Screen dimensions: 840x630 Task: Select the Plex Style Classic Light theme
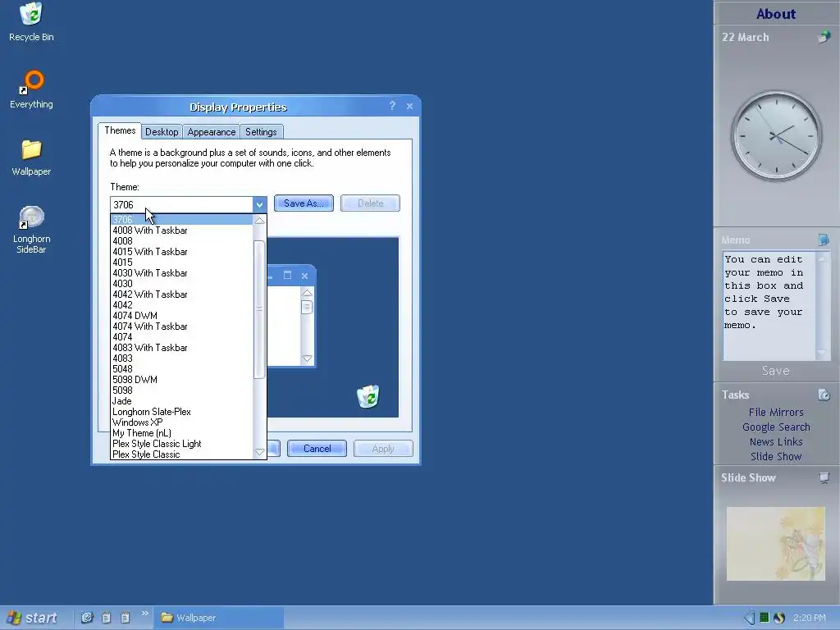coord(181,444)
